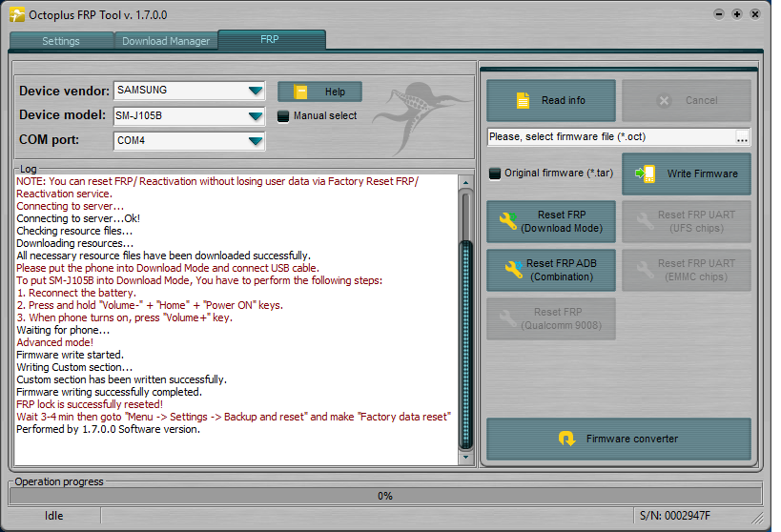Click the log scroll down arrow
This screenshot has height=532, width=781.
pos(465,458)
